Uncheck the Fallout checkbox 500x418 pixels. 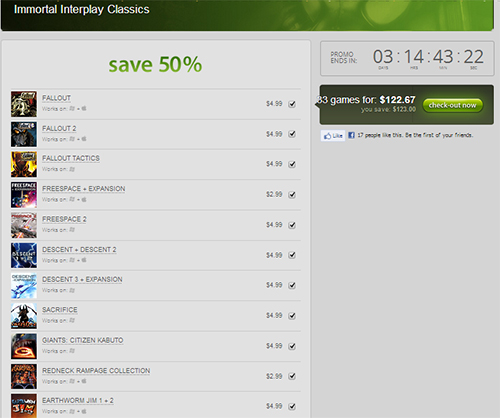[292, 104]
